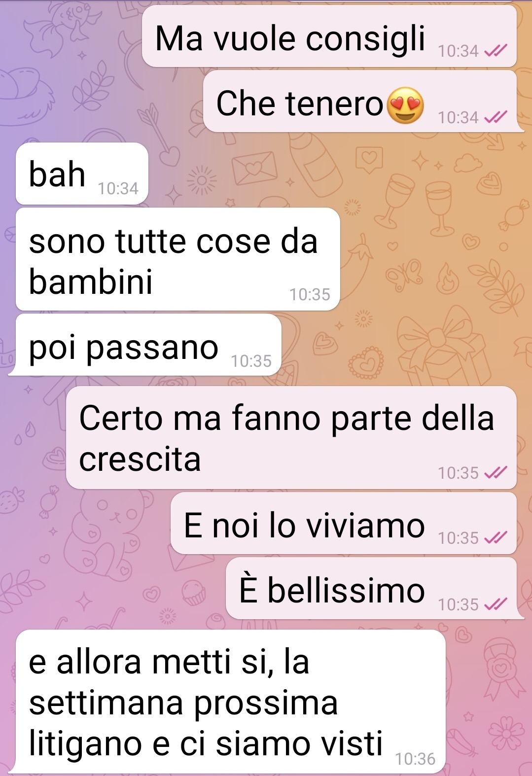
Task: Tap the 10:36 timestamp on last message
Action: click(x=415, y=759)
